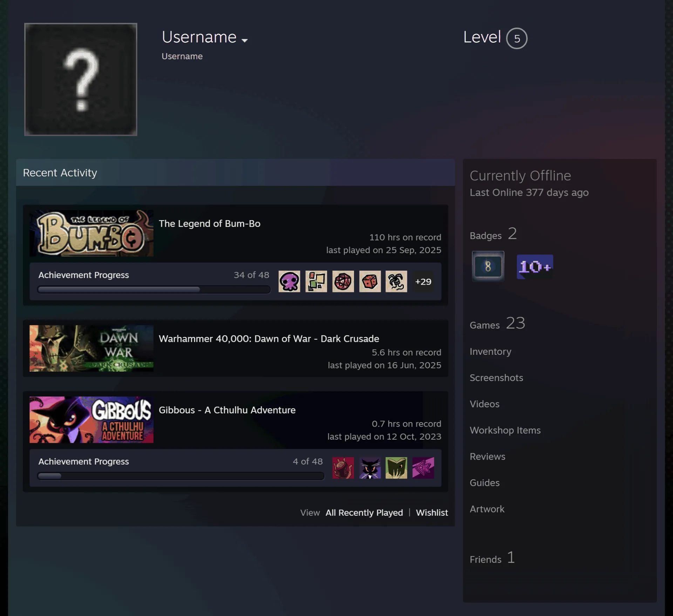Open Screenshots in the sidebar
The image size is (673, 616).
coord(496,378)
